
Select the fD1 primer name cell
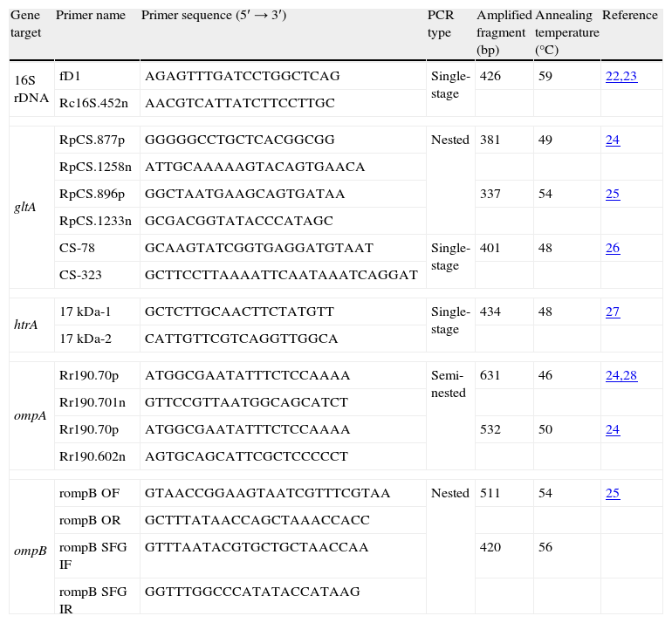click(69, 76)
